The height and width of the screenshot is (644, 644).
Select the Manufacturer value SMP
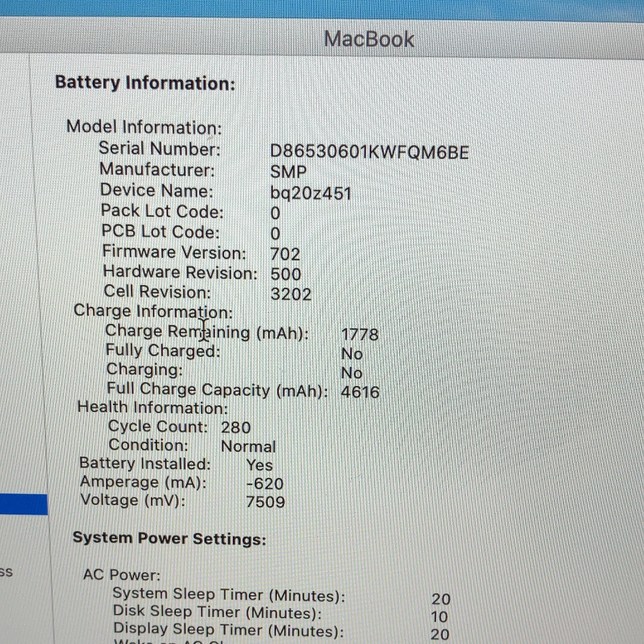coord(289,172)
